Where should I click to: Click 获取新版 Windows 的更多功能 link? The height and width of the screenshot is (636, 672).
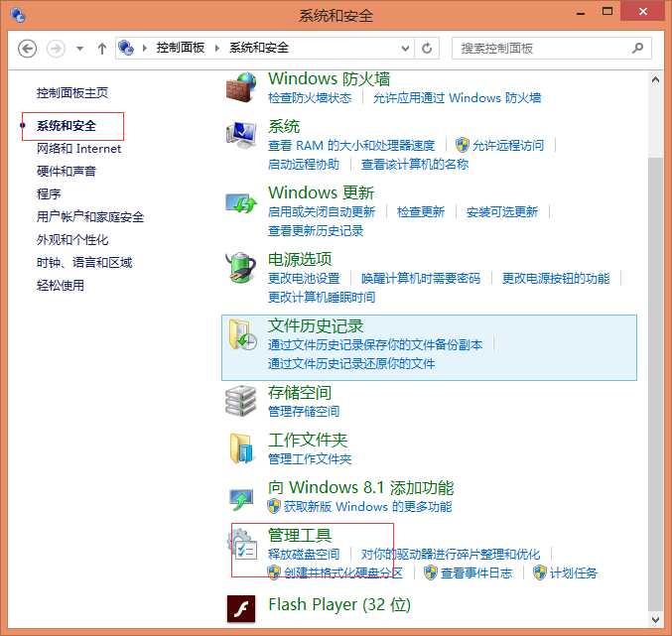tap(367, 507)
